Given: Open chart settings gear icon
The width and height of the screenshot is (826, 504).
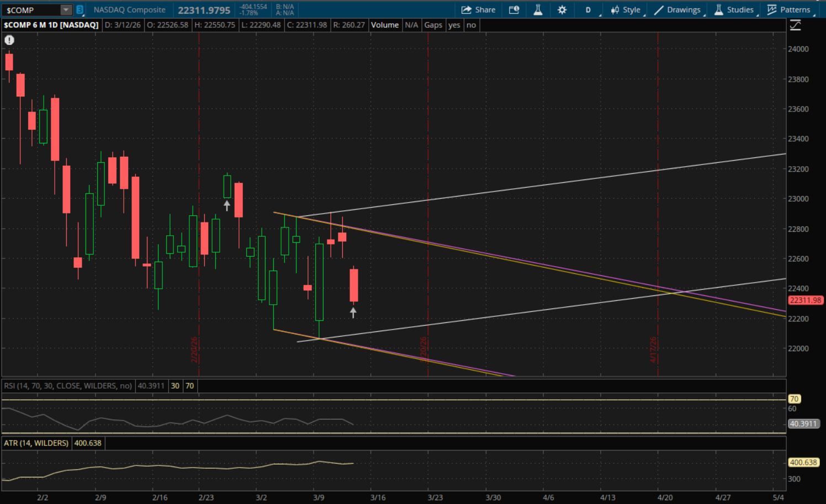Looking at the screenshot, I should point(562,10).
